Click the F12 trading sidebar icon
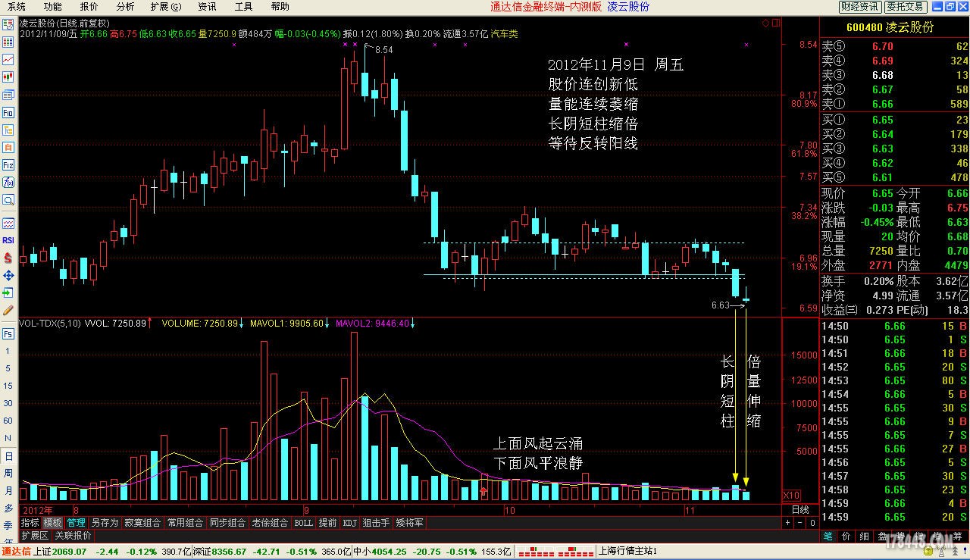 (8, 164)
